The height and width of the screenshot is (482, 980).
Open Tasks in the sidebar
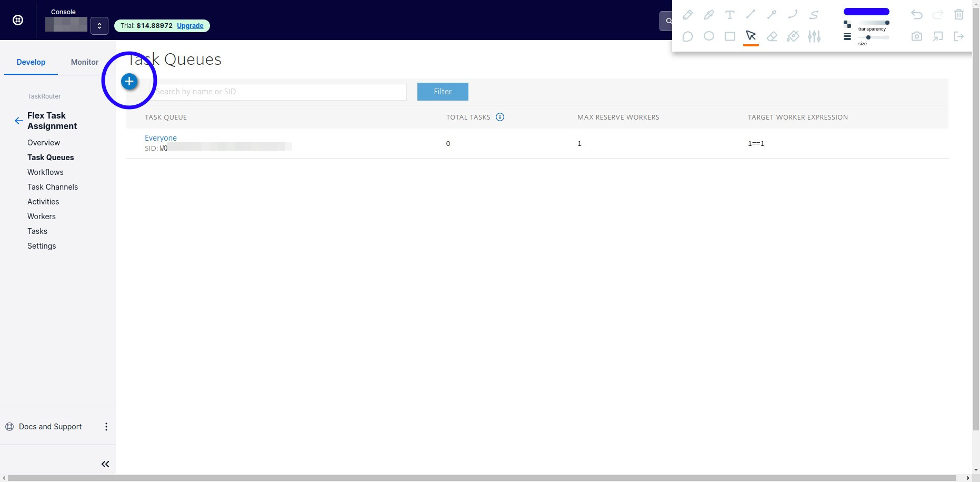click(37, 231)
